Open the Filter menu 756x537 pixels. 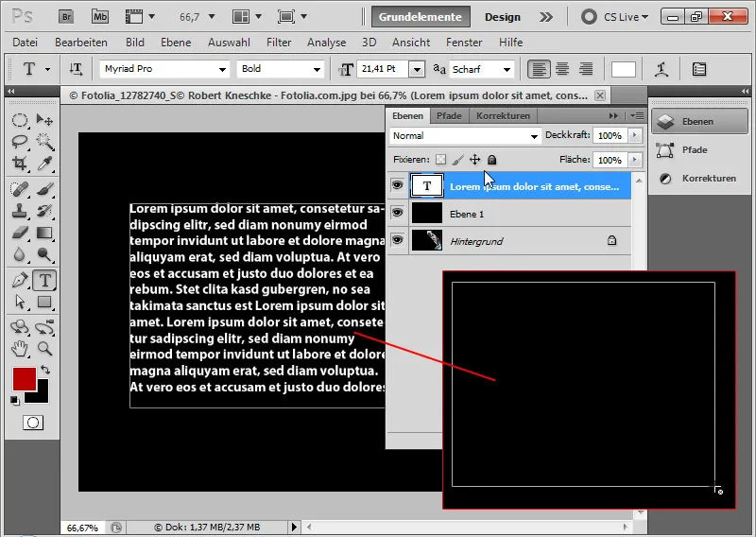[279, 43]
